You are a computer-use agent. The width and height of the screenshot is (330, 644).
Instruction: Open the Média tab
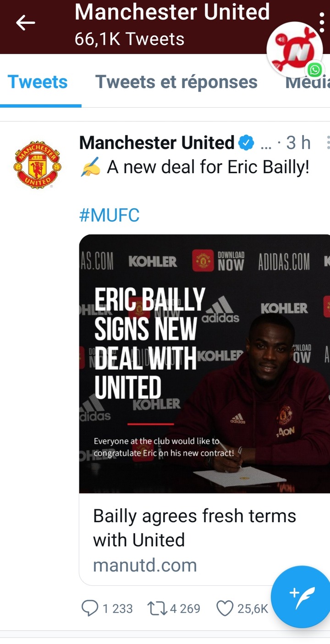coord(307,82)
